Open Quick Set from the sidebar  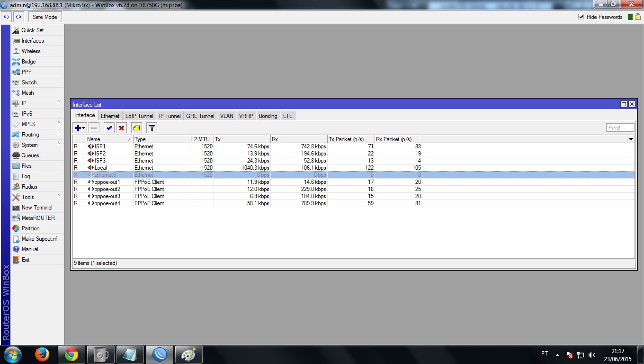click(x=37, y=30)
